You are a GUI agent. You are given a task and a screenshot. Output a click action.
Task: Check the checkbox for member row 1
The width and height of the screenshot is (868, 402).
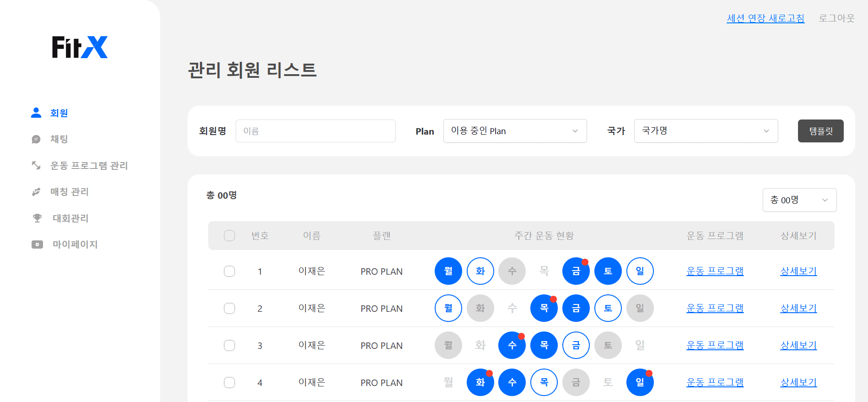pyautogui.click(x=229, y=271)
